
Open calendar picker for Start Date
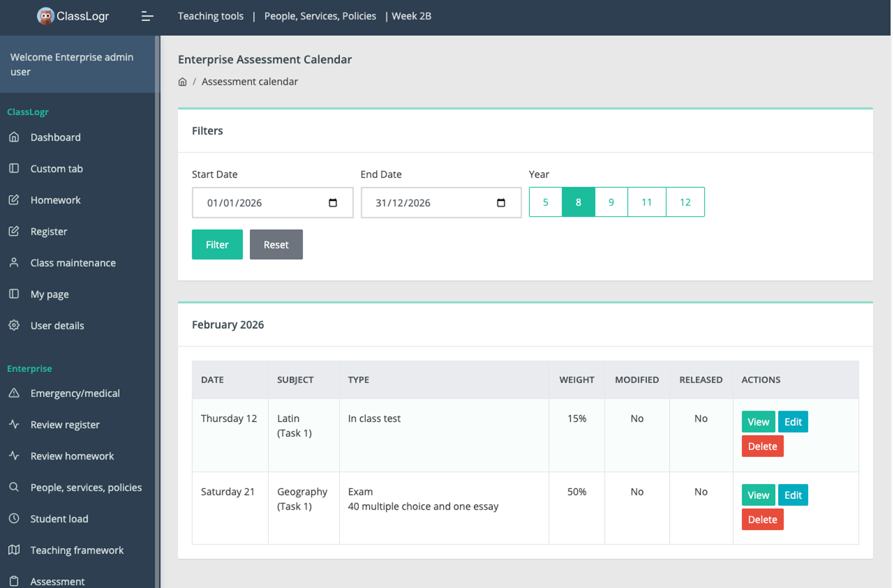333,203
